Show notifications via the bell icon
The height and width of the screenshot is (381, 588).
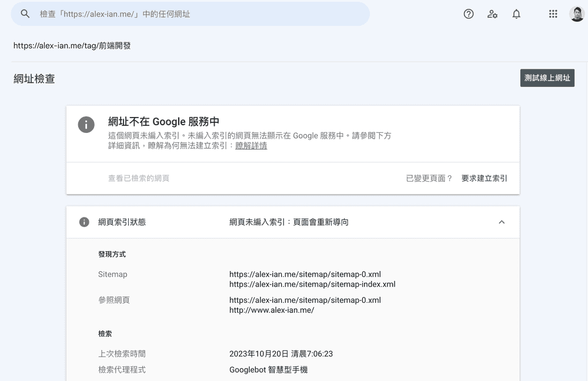pos(516,14)
